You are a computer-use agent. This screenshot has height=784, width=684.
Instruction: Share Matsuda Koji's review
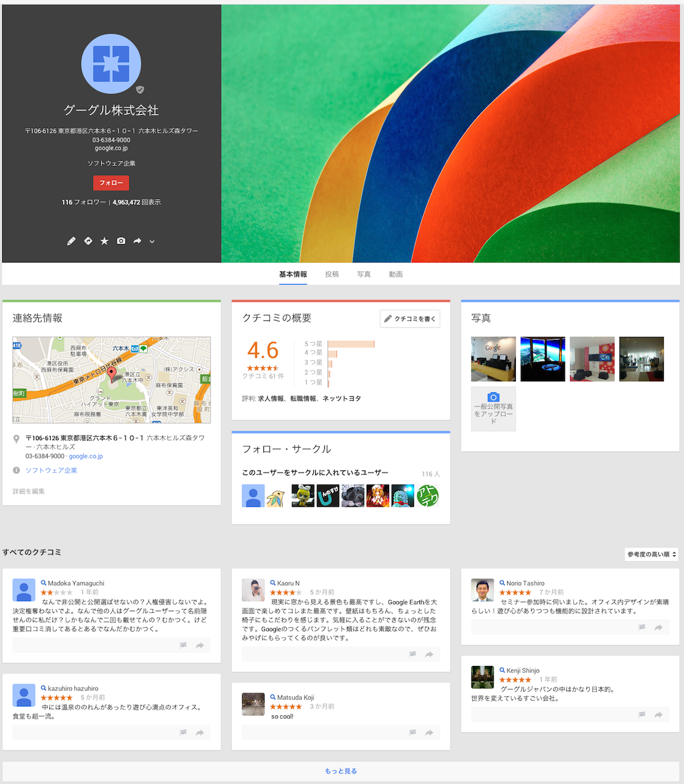click(x=429, y=733)
